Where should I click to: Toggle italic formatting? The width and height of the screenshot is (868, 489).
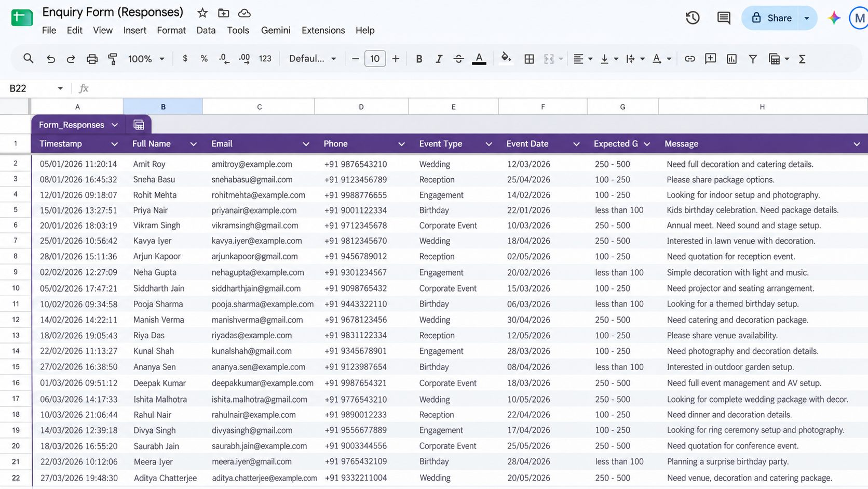pos(439,59)
